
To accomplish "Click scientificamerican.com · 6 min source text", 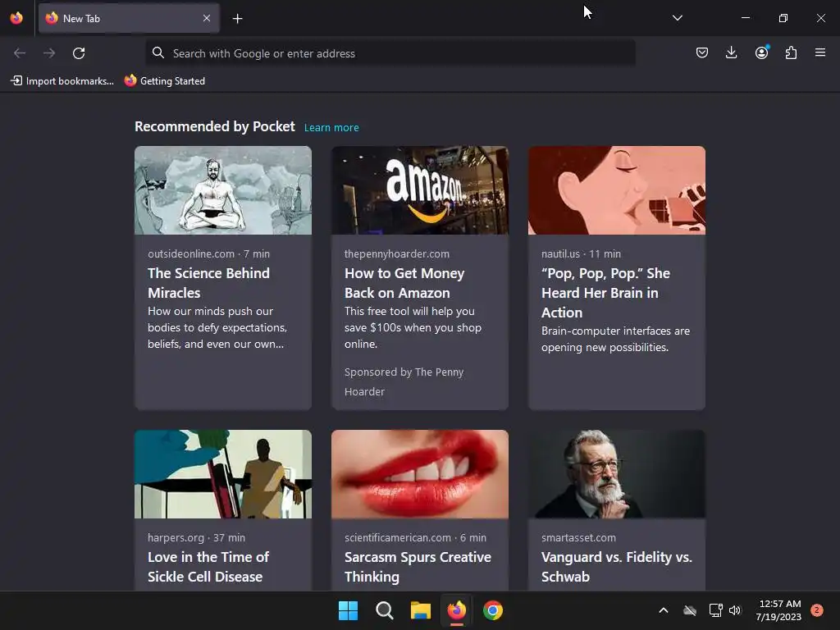I will pos(416,537).
